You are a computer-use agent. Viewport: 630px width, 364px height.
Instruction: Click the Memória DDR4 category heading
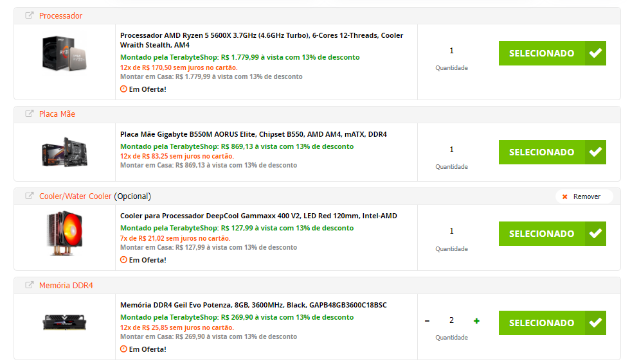66,285
